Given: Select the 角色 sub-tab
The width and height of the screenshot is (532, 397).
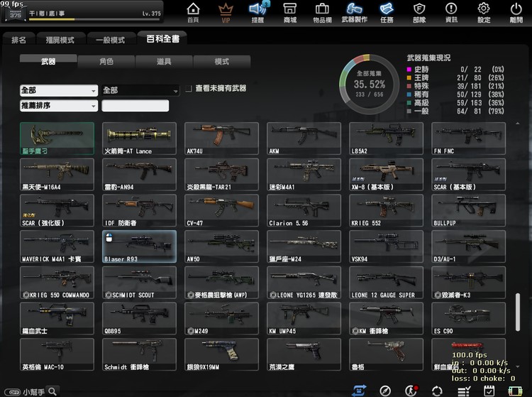Looking at the screenshot, I should (x=106, y=62).
